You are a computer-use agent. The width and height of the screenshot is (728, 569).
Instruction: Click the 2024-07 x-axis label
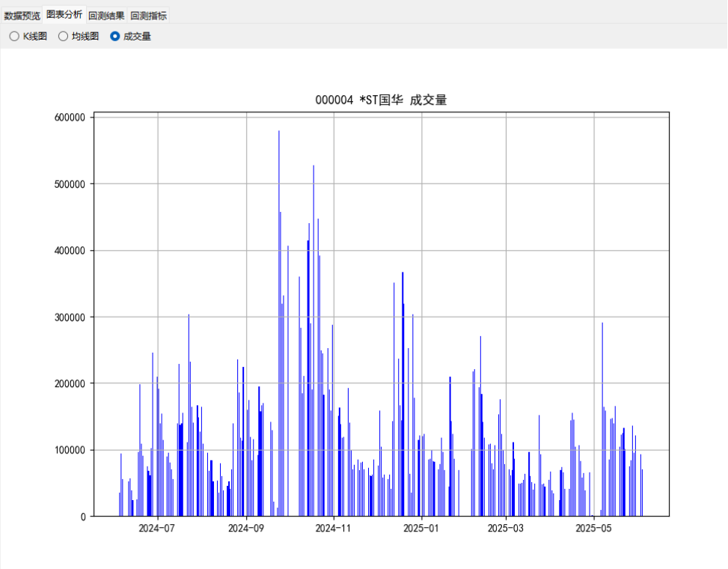click(x=157, y=528)
